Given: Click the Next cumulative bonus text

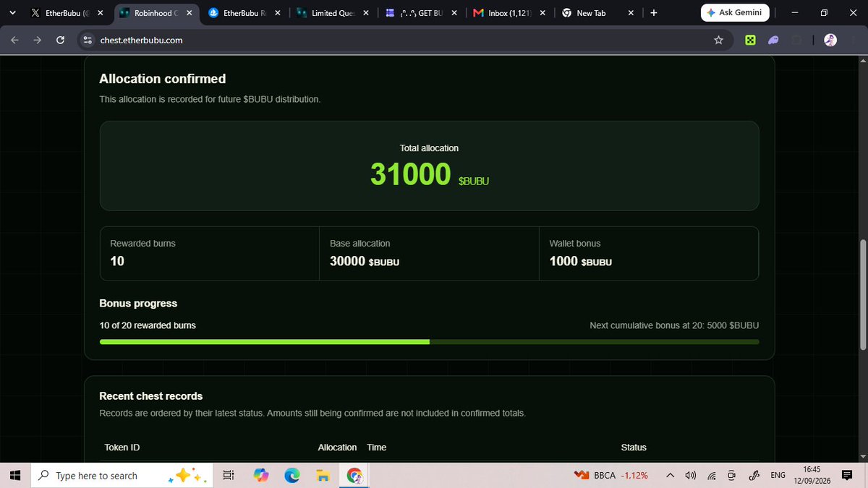Looking at the screenshot, I should click(674, 325).
